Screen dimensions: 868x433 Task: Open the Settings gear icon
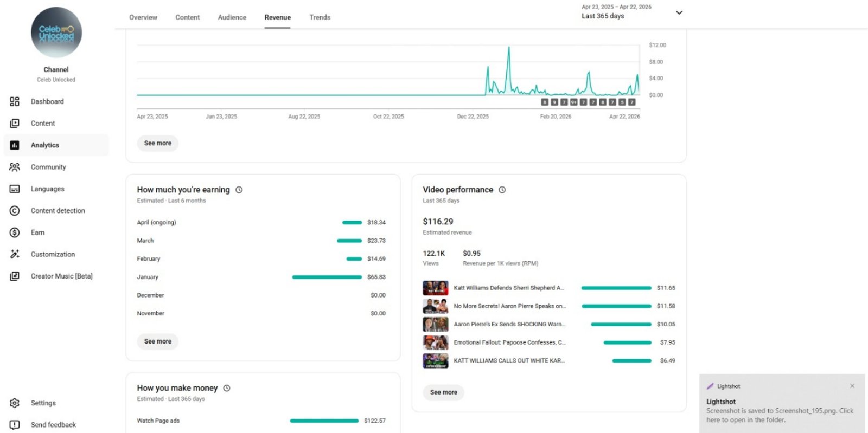pyautogui.click(x=15, y=403)
